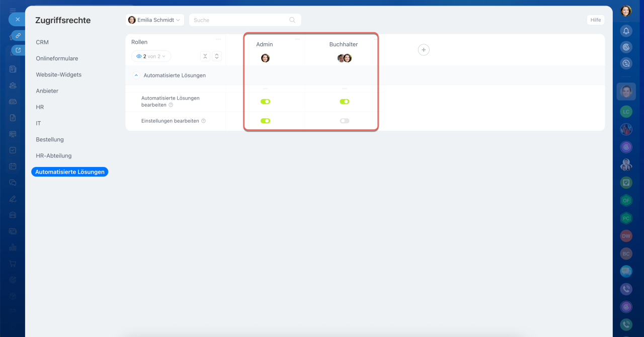Select Bestellung in the left menu
The image size is (644, 337).
[x=50, y=139]
